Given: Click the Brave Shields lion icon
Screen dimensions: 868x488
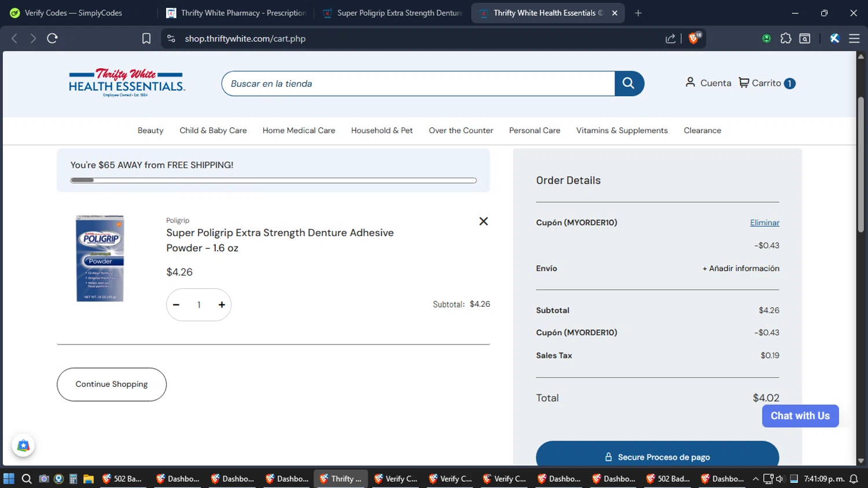Looking at the screenshot, I should (x=694, y=38).
